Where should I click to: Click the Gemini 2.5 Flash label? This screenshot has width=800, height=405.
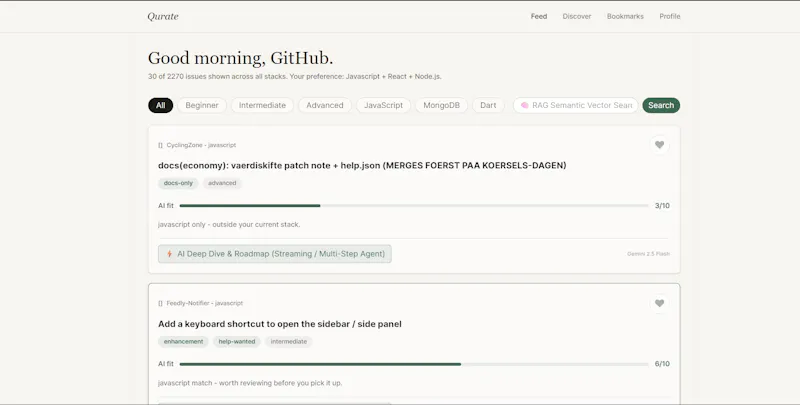pyautogui.click(x=648, y=254)
